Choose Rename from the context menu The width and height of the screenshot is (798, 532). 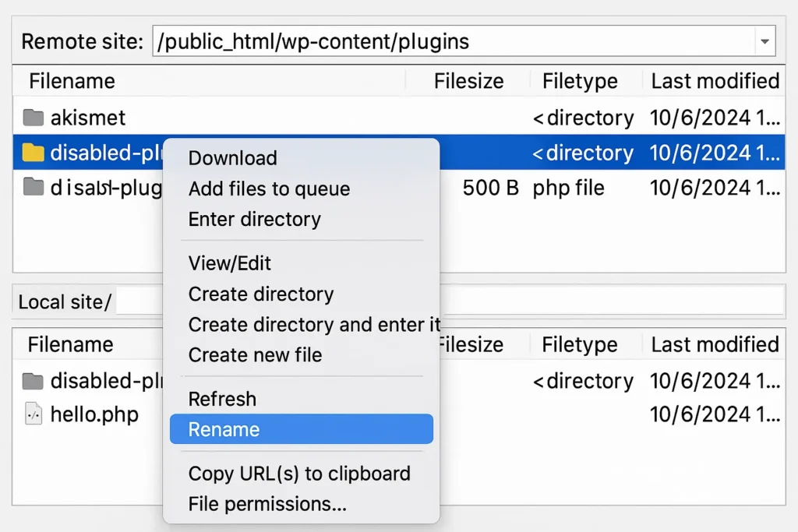coord(302,429)
